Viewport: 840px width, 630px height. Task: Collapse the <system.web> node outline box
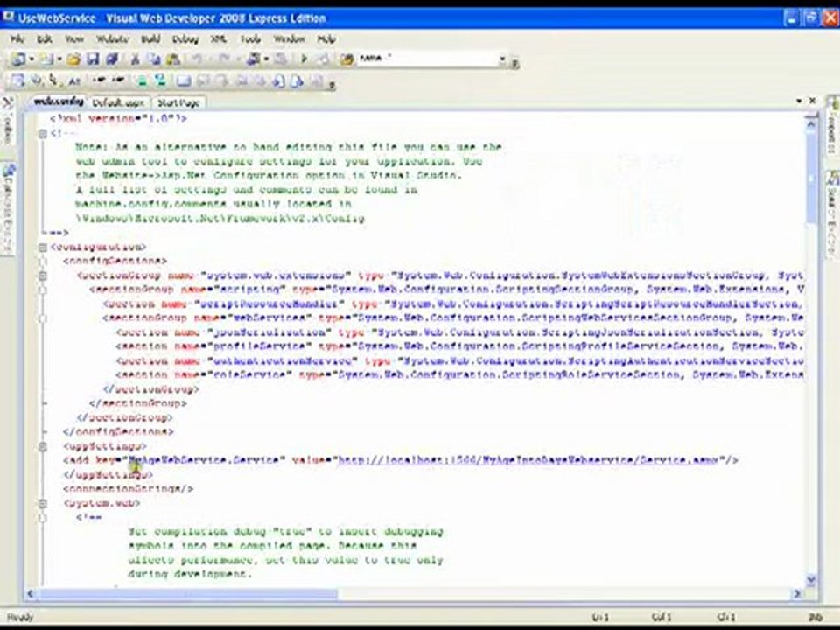click(x=43, y=504)
